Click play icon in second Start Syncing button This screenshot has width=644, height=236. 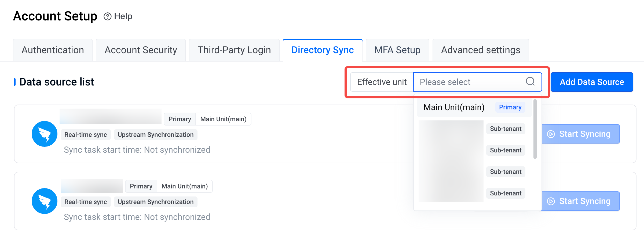551,201
